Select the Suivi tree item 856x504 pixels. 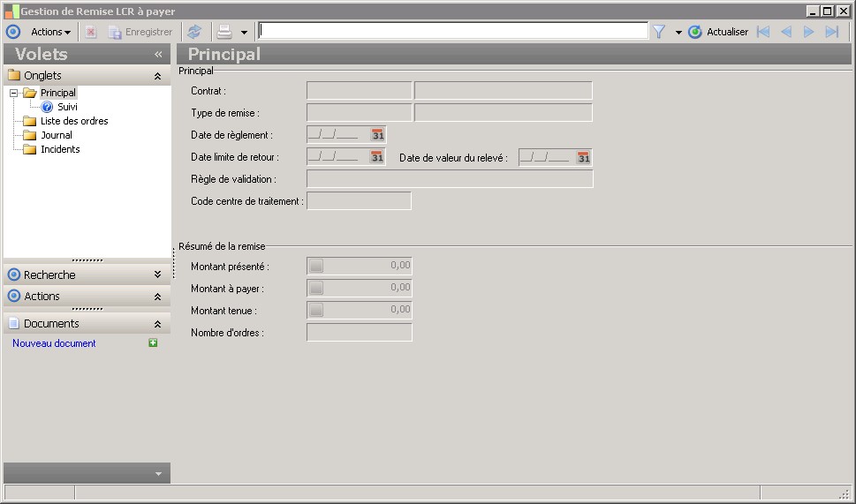pyautogui.click(x=67, y=107)
